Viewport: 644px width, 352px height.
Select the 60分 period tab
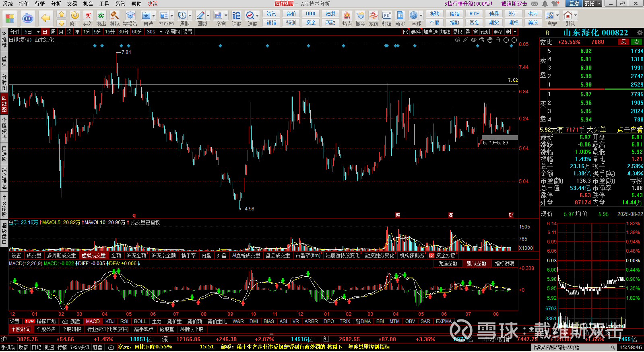pos(137,32)
